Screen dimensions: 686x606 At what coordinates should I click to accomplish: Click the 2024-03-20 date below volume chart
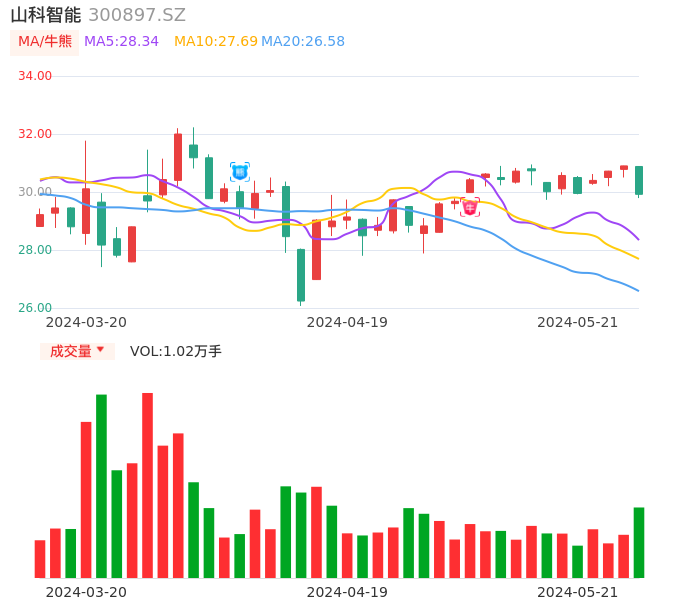click(x=86, y=592)
